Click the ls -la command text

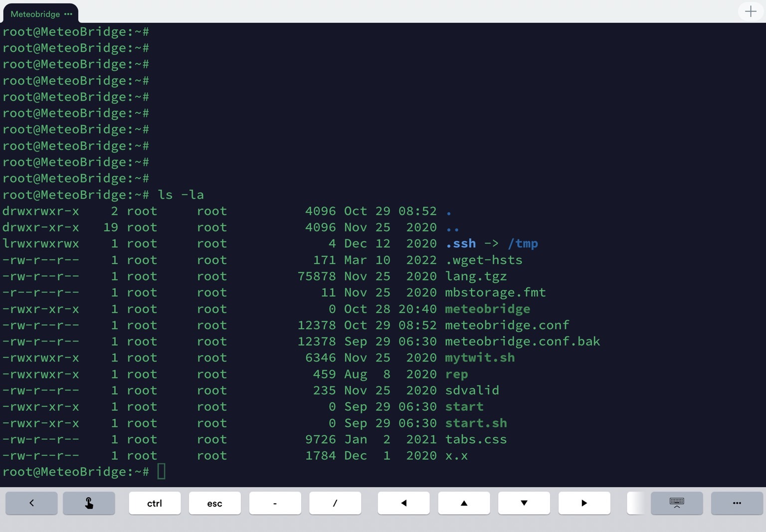181,194
